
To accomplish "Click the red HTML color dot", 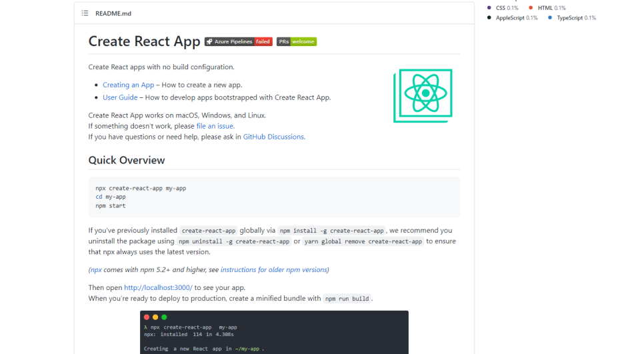I will [x=531, y=8].
